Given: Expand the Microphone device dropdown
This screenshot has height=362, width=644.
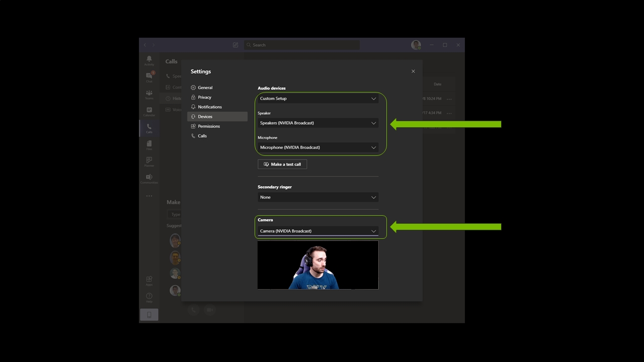Looking at the screenshot, I should [318, 147].
